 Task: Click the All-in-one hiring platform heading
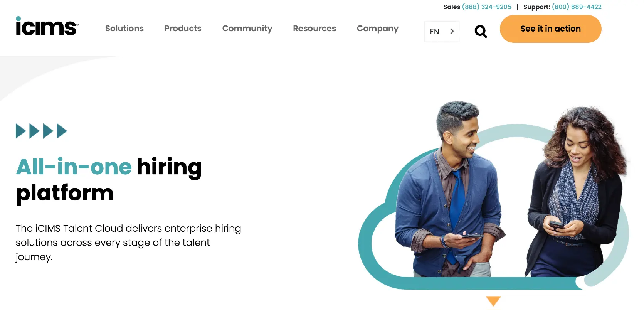click(109, 180)
